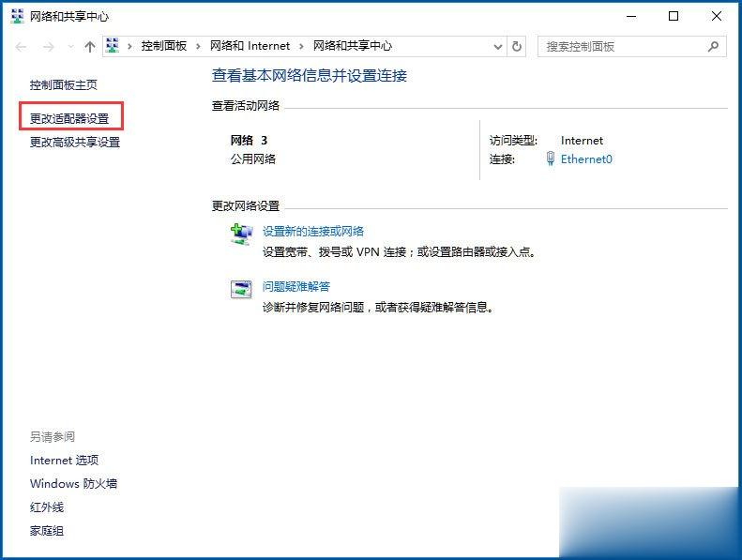Select 网络和 Internet in the breadcrumb
Viewport: 742px width, 560px height.
pyautogui.click(x=250, y=46)
